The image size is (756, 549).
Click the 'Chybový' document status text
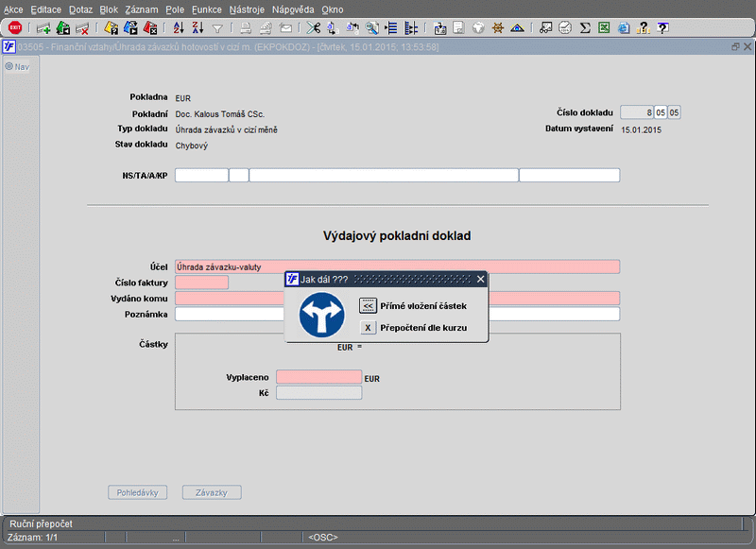192,146
